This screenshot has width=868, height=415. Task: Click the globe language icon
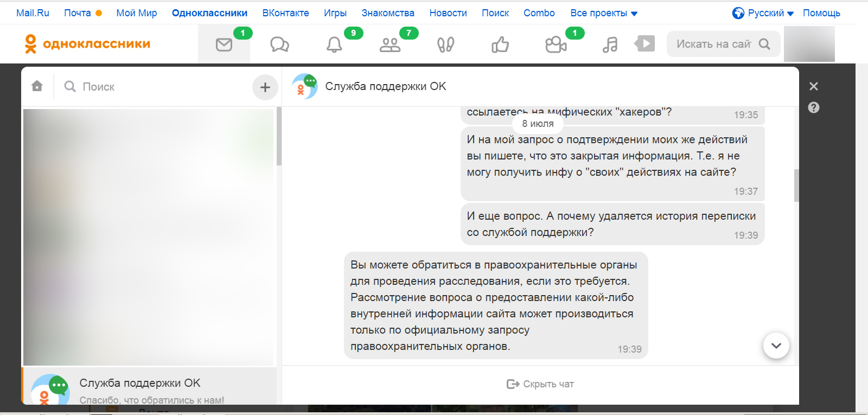click(738, 13)
